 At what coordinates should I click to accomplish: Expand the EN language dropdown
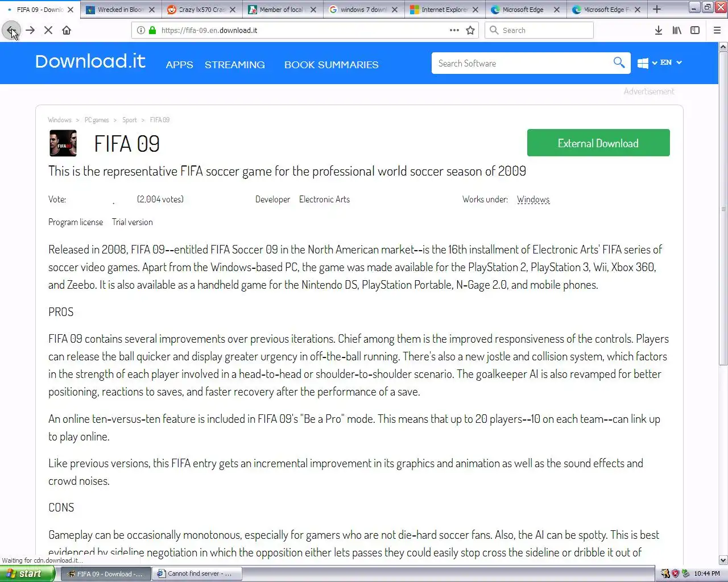[671, 63]
